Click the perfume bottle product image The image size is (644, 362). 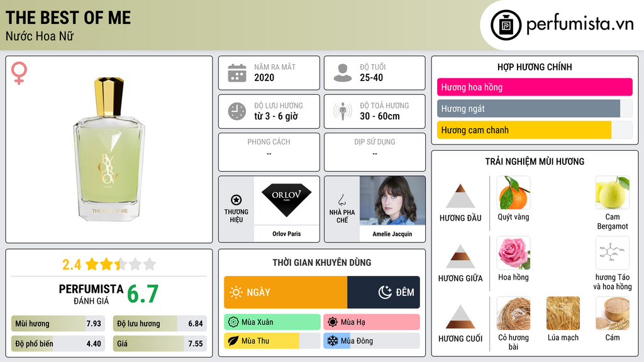pyautogui.click(x=109, y=148)
